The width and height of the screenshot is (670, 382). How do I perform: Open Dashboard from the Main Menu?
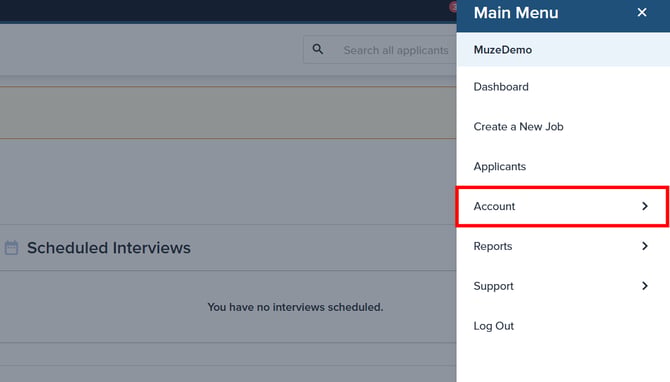563,87
